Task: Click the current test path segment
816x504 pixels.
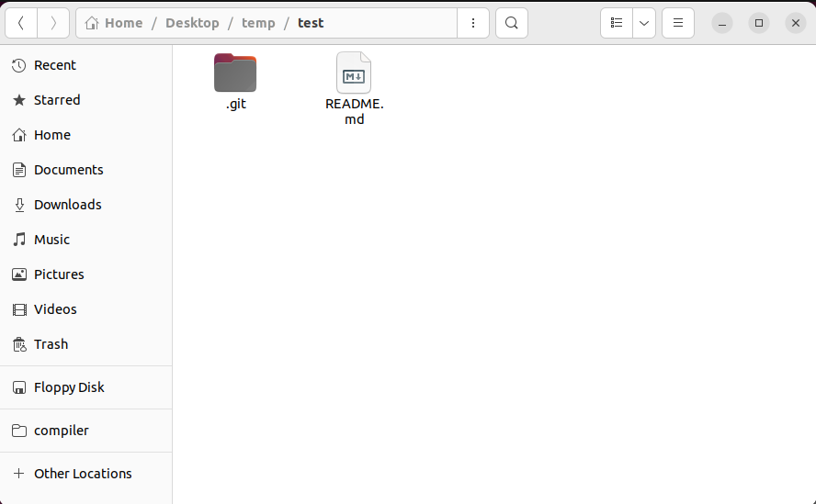Action: point(311,23)
